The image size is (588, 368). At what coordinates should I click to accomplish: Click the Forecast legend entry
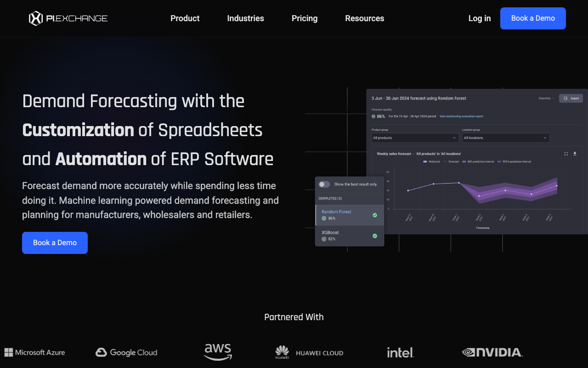coord(451,161)
